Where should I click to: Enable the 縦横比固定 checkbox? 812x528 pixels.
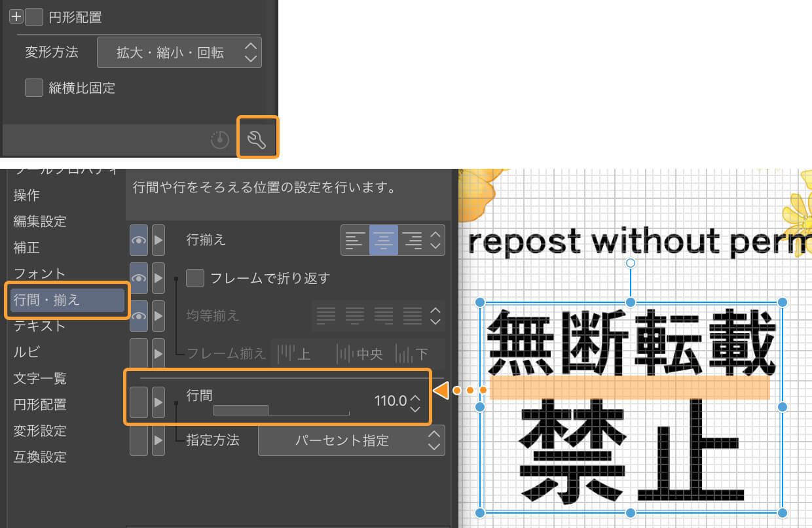tap(33, 87)
